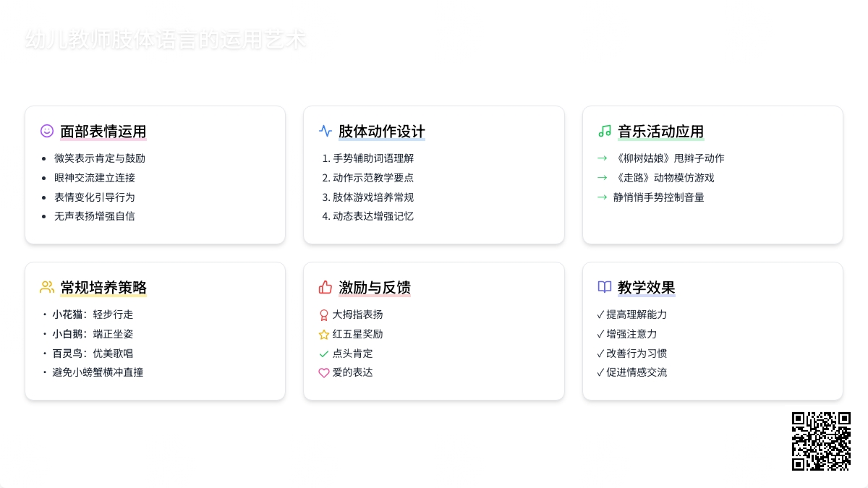
Task: Click the music note icon beside 音乐活动应用
Action: point(605,131)
